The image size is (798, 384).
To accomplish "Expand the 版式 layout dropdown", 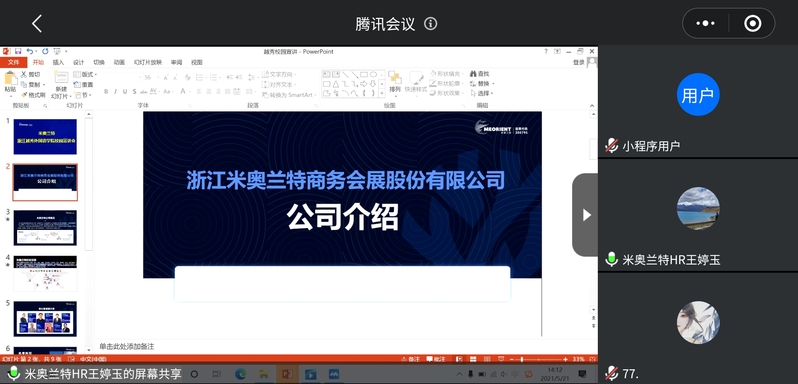I will [x=85, y=74].
